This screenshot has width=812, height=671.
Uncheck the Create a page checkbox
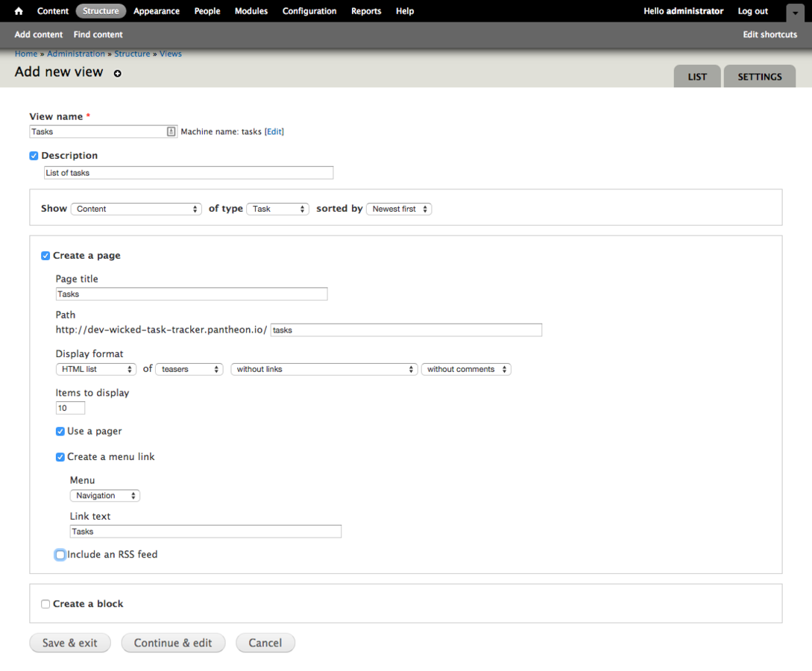(x=45, y=256)
